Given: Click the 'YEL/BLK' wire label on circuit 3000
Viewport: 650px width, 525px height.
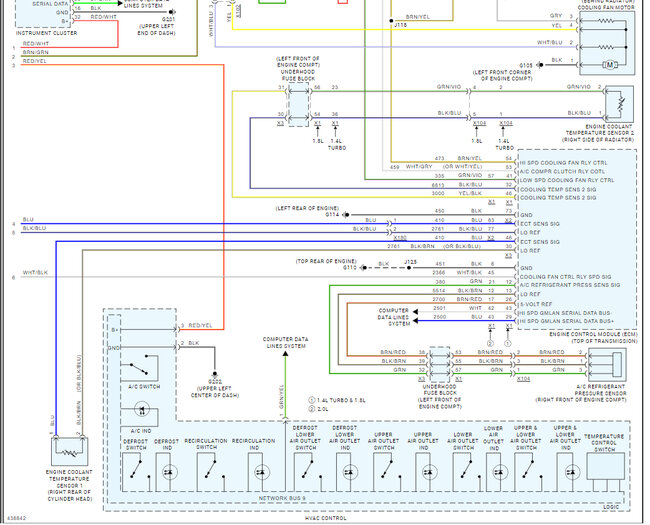Looking at the screenshot, I should (470, 193).
